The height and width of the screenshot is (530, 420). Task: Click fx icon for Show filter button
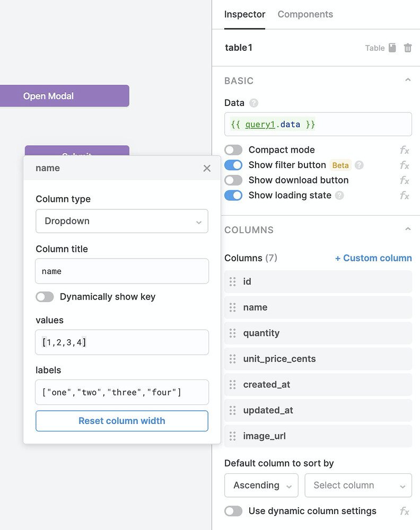click(x=405, y=165)
